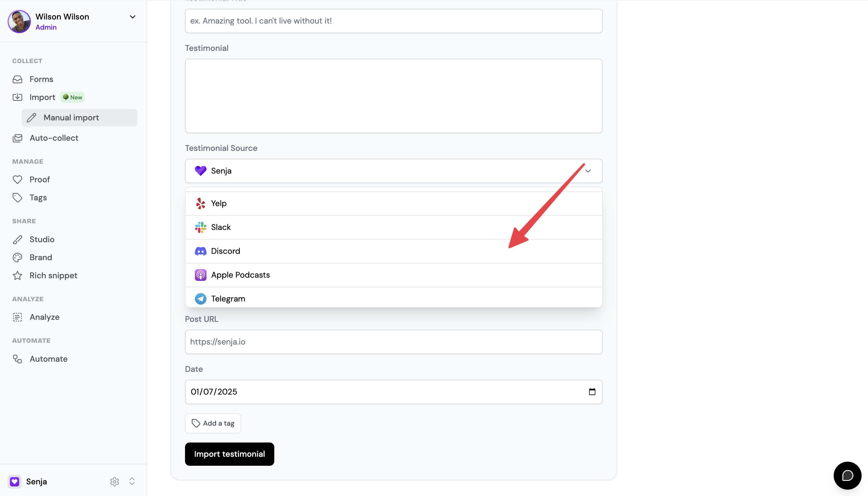Viewport: 868px width, 496px height.
Task: Click the Apple Podcasts logo icon
Action: click(200, 275)
